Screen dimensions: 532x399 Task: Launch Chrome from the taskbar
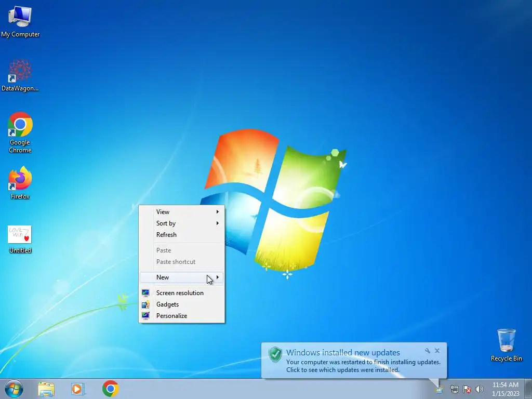[110, 389]
